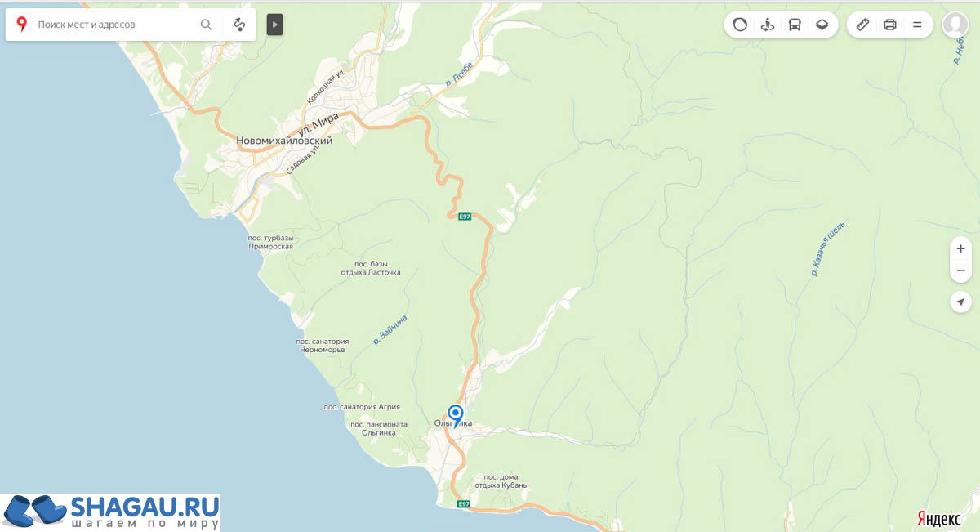Select the ruler distance tool
Image resolution: width=980 pixels, height=532 pixels.
point(862,25)
